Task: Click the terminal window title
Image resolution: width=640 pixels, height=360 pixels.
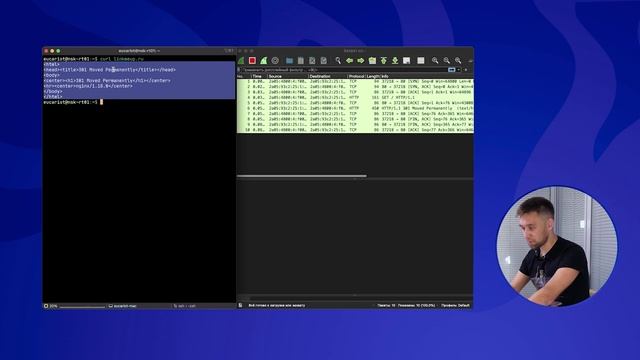Action: (139, 51)
